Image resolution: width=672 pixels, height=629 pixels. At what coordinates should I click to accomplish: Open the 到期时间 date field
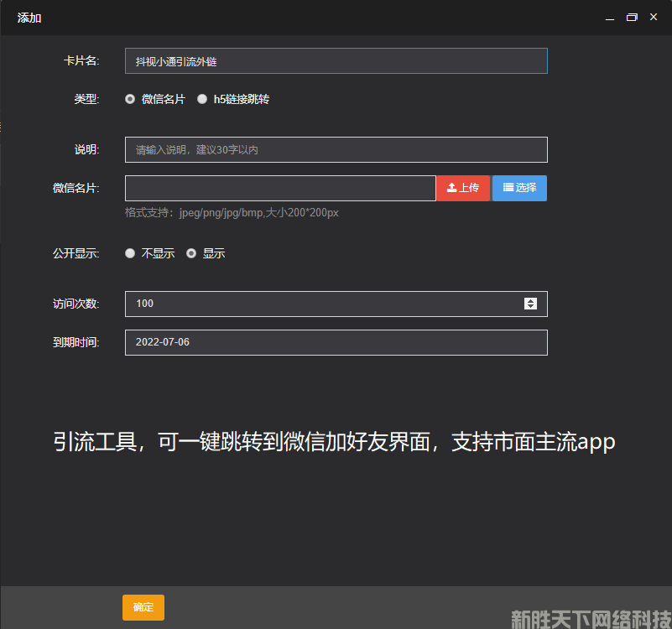pyautogui.click(x=336, y=342)
